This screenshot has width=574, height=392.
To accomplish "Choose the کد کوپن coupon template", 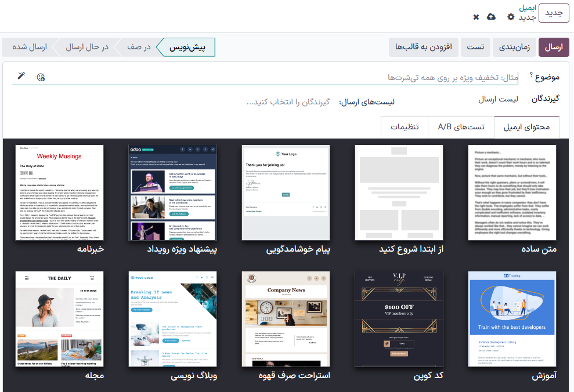I will point(399,318).
